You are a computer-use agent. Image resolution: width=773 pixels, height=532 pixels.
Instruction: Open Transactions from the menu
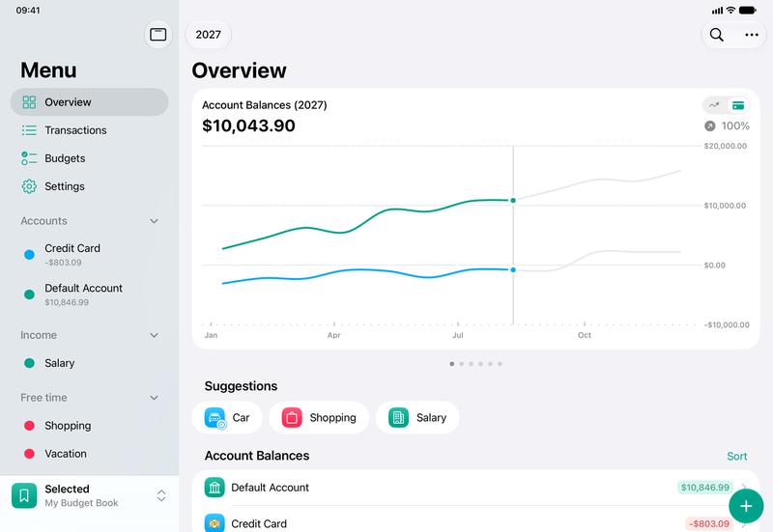coord(89,130)
